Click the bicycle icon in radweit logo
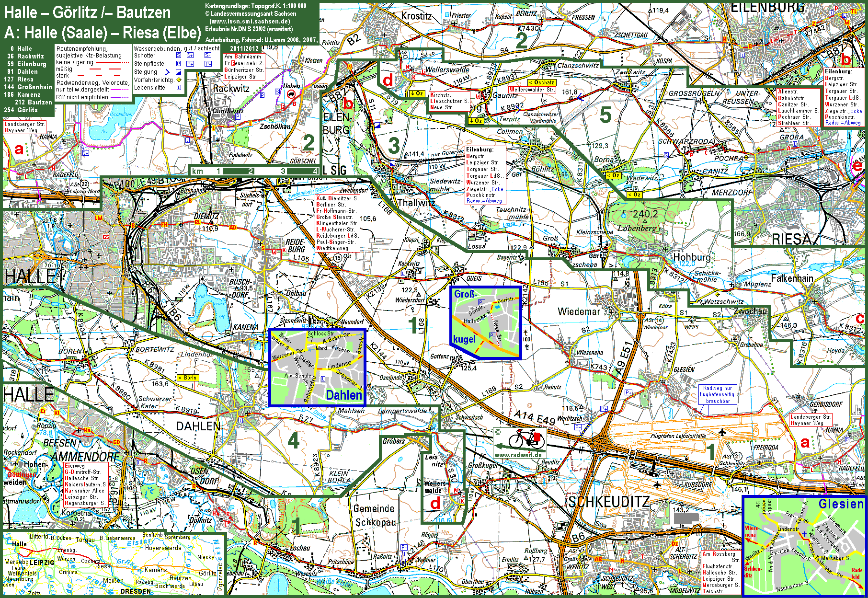Screen dimensions: 868x598 tap(526, 438)
